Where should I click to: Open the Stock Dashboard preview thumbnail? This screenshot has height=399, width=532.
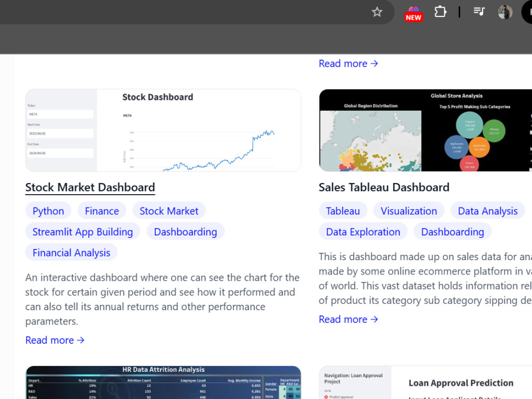(x=163, y=130)
